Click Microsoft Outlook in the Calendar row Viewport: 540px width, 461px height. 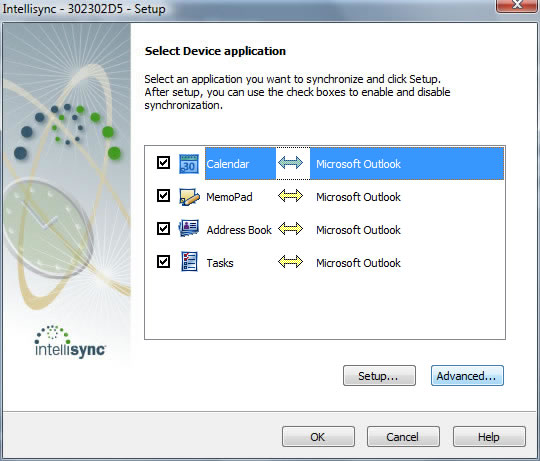[359, 164]
